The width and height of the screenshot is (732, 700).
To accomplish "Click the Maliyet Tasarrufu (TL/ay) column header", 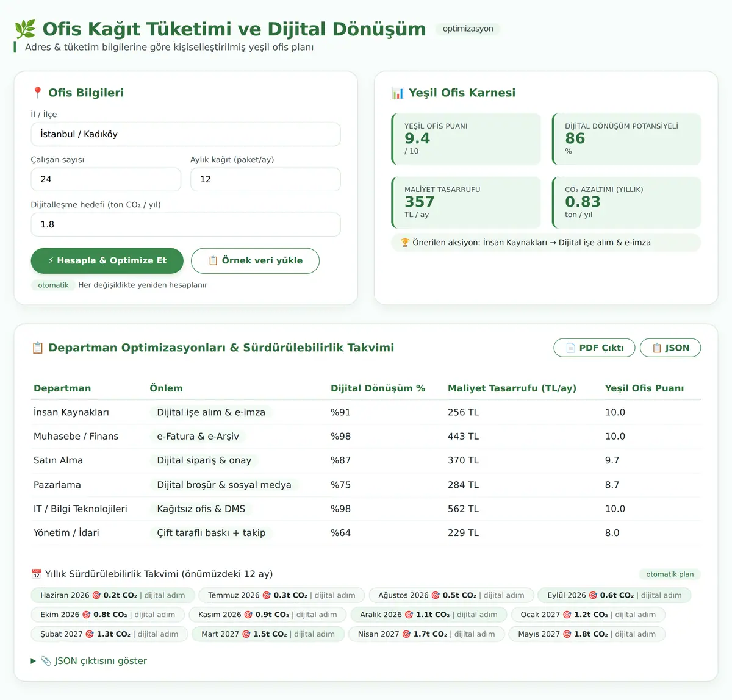I will [512, 388].
